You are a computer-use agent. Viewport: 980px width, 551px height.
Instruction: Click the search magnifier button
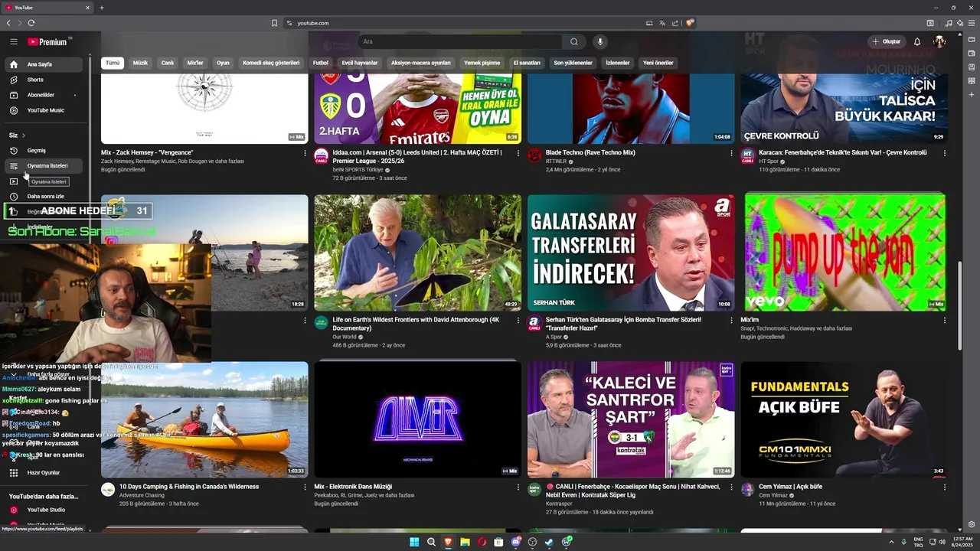coord(574,41)
